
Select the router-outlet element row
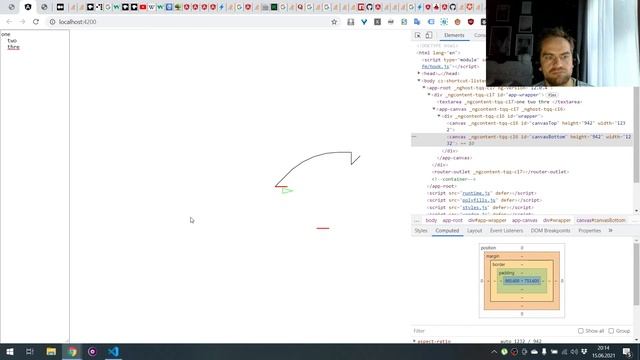[x=522, y=172]
